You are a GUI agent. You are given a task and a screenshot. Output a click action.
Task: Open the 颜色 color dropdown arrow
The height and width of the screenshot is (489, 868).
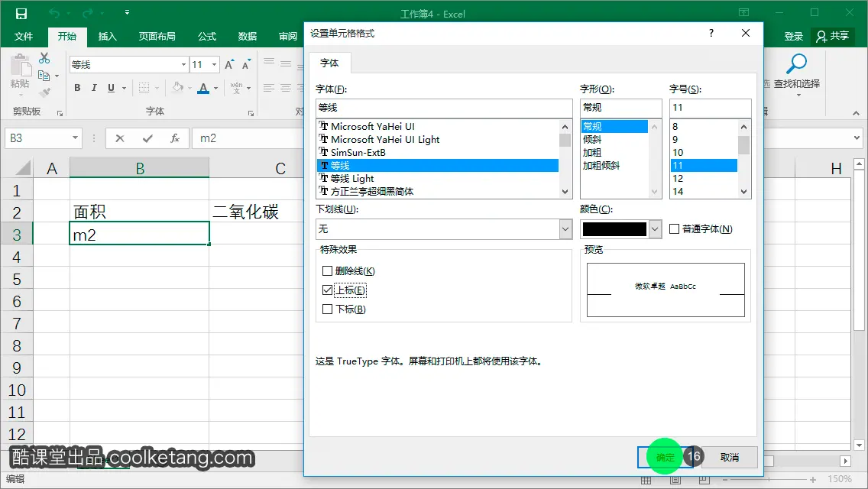click(x=655, y=228)
